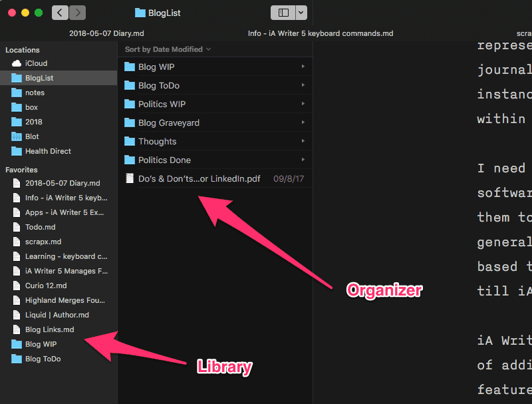Open Liquid | Author.md favorite
Viewport: 532px width, 404px height.
(x=59, y=315)
